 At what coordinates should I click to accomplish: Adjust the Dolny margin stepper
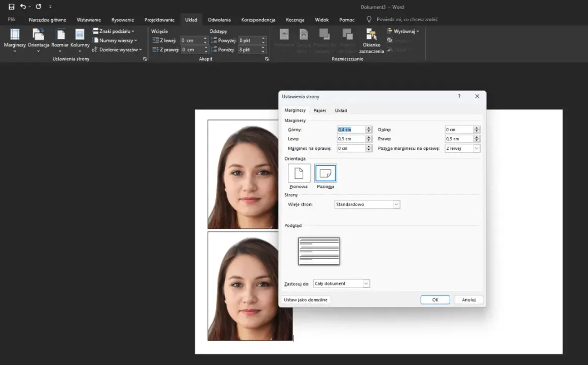(x=476, y=130)
